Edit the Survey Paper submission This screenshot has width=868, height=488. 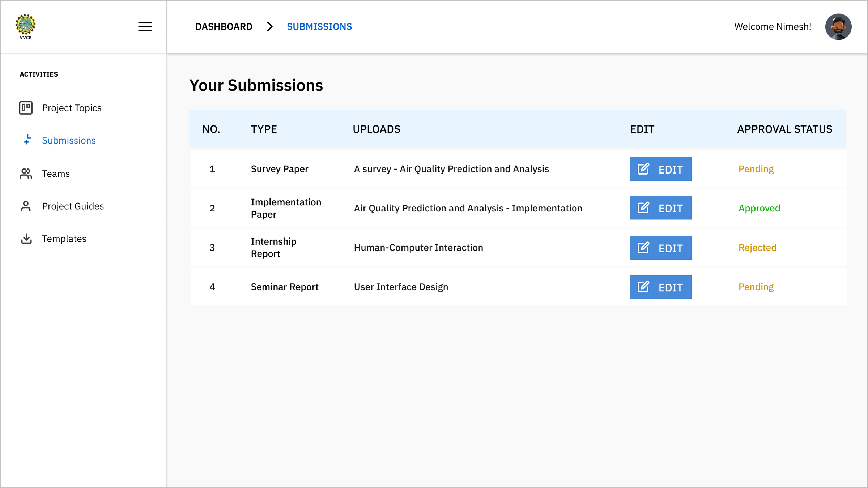click(660, 169)
